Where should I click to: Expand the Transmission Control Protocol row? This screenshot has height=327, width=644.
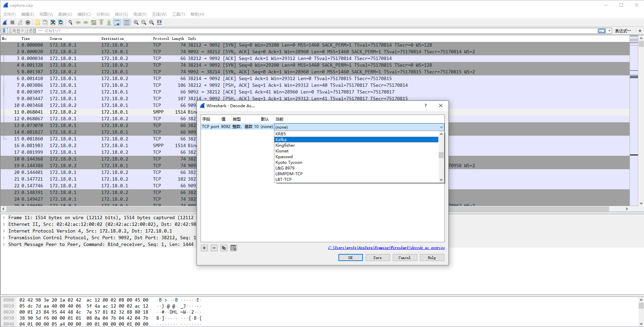4,238
